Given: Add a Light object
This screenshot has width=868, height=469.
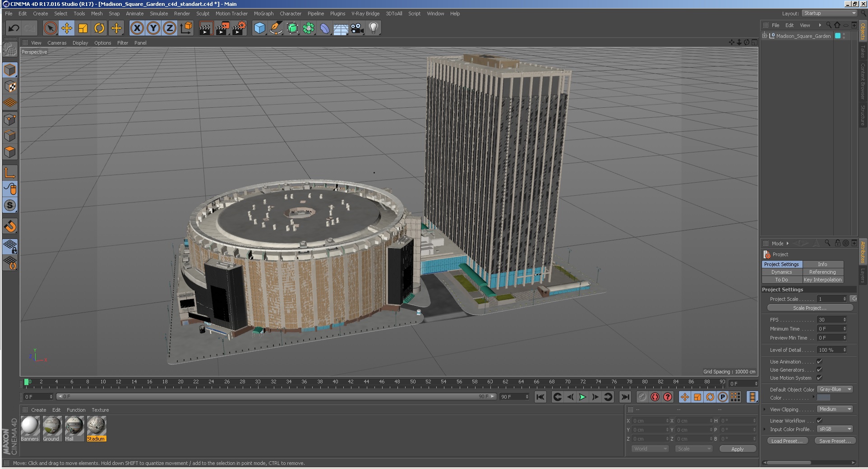Looking at the screenshot, I should pyautogui.click(x=374, y=28).
